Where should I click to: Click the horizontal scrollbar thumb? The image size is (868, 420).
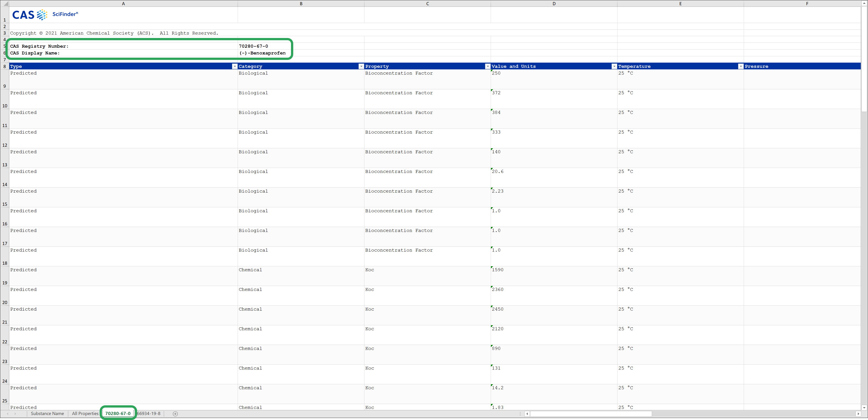(591, 414)
